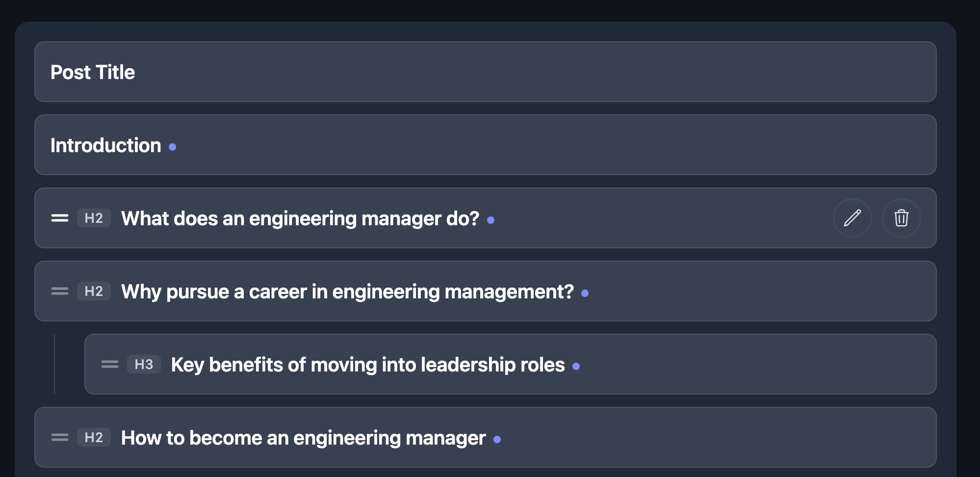Viewport: 980px width, 477px height.
Task: Click drag handle of 'Key benefits' H3 row
Action: point(110,364)
